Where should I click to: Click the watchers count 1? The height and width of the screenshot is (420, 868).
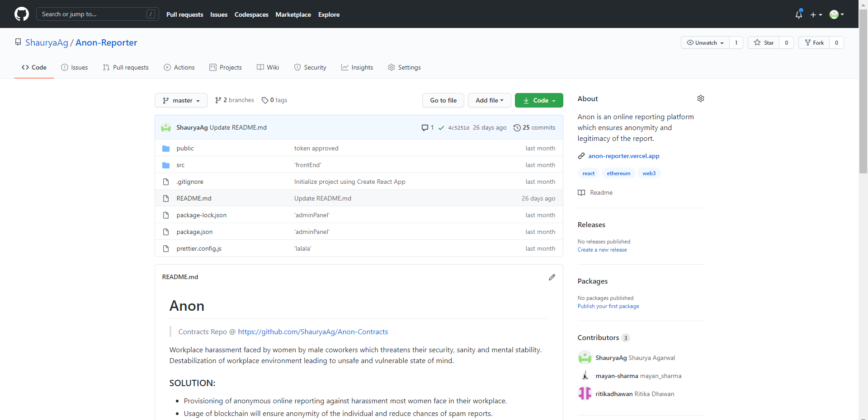[736, 42]
